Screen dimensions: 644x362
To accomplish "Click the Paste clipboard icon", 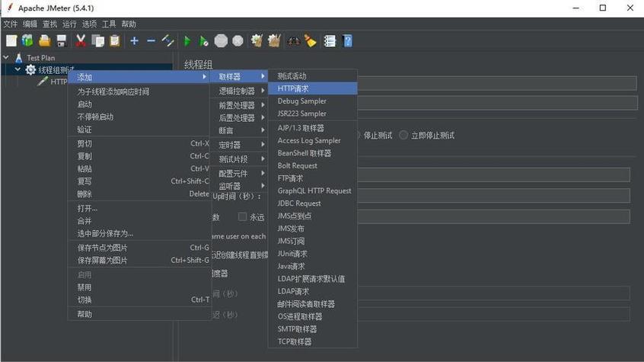I will [x=115, y=40].
